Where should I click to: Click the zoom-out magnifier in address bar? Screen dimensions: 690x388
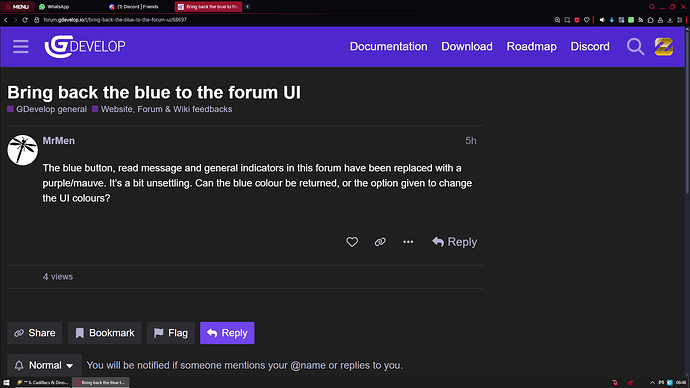[x=557, y=20]
